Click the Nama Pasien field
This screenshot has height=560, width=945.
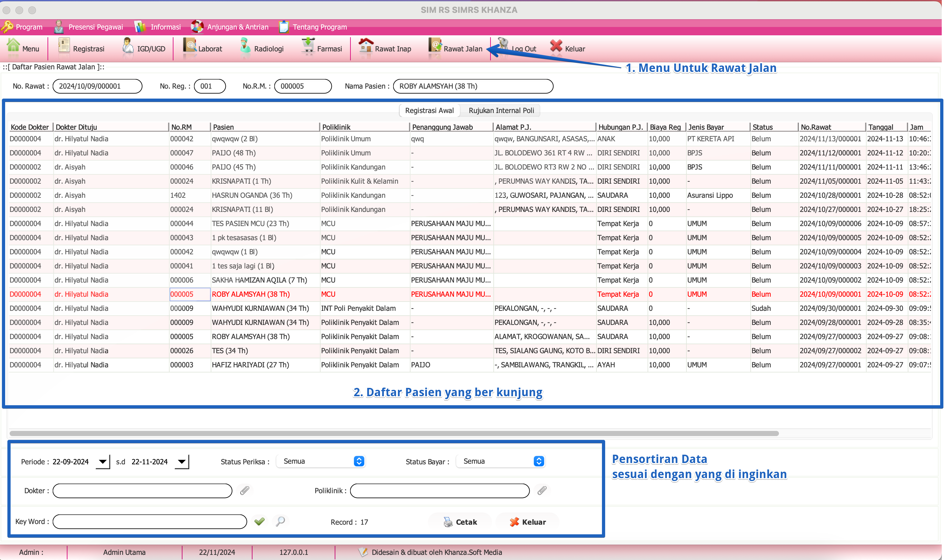(473, 86)
